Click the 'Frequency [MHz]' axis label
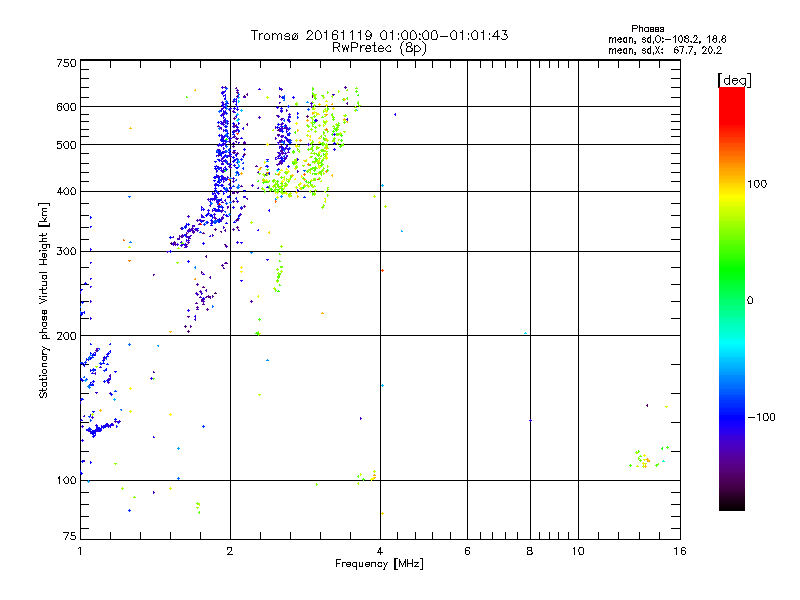Screen dimensions: 800x600 379,564
